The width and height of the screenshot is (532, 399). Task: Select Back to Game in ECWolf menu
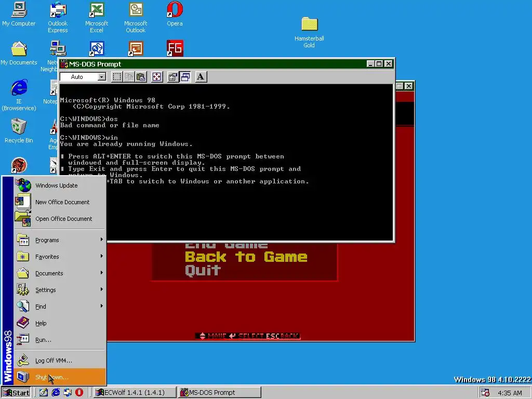pos(246,257)
